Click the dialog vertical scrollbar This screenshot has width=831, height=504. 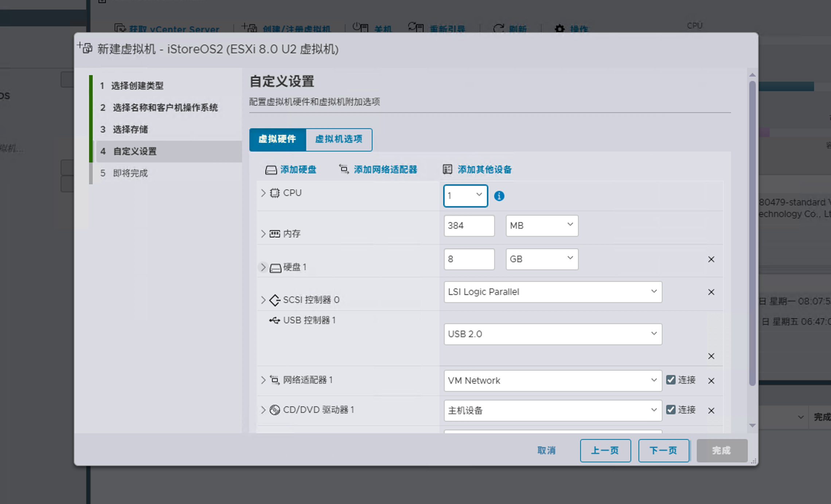[x=752, y=233]
